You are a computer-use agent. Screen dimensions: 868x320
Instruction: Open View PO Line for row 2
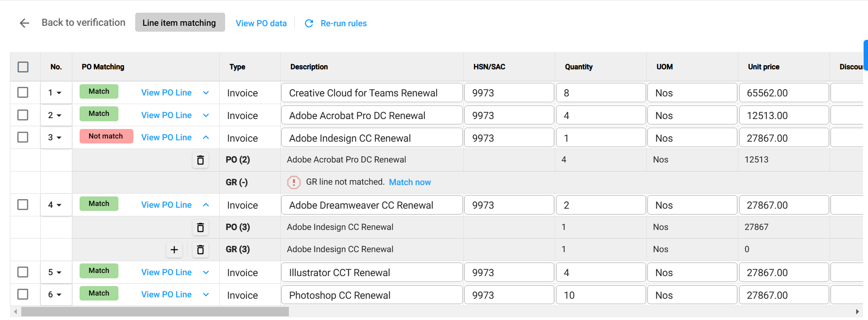(x=166, y=115)
